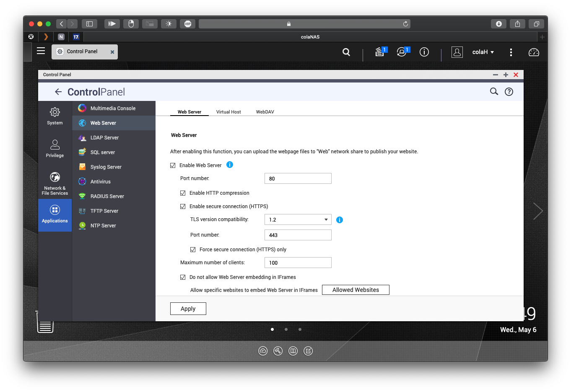Open Control Panel help question mark icon
Screen dimensions: 571x392
[x=509, y=92]
